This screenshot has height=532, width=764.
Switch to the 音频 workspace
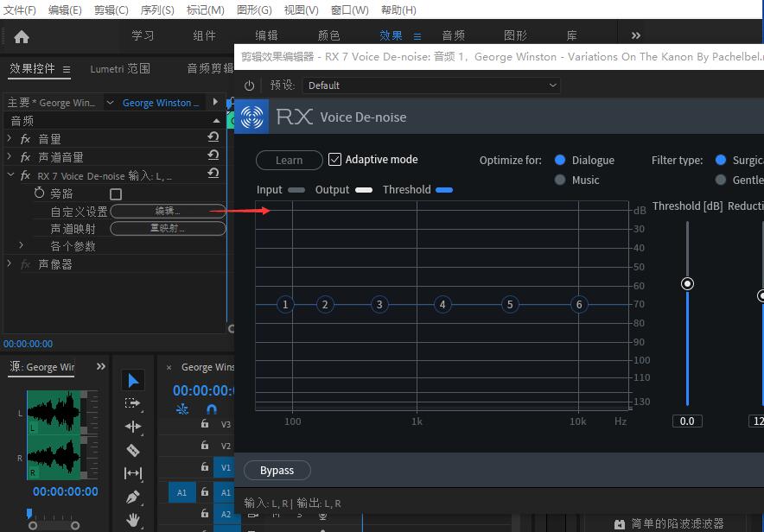tap(453, 35)
